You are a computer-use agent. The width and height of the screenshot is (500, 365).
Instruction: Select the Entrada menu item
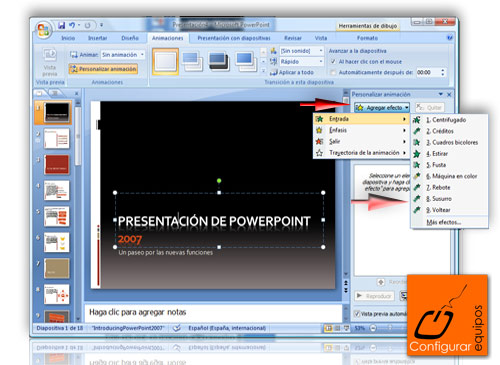(x=361, y=119)
